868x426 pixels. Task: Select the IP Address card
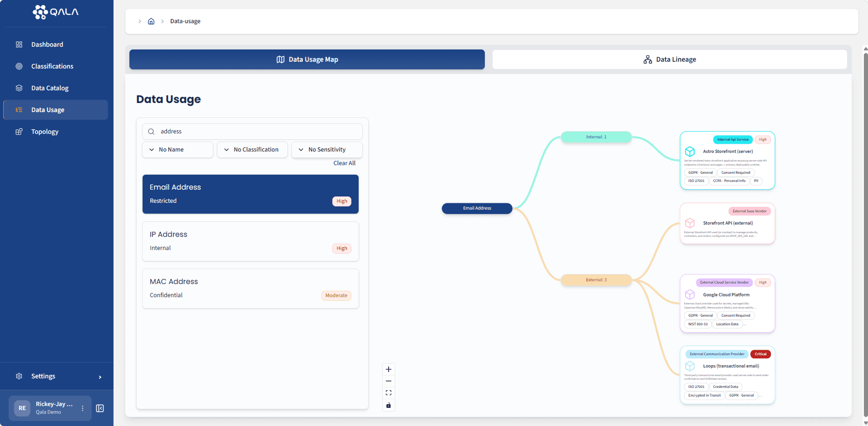[x=251, y=241]
